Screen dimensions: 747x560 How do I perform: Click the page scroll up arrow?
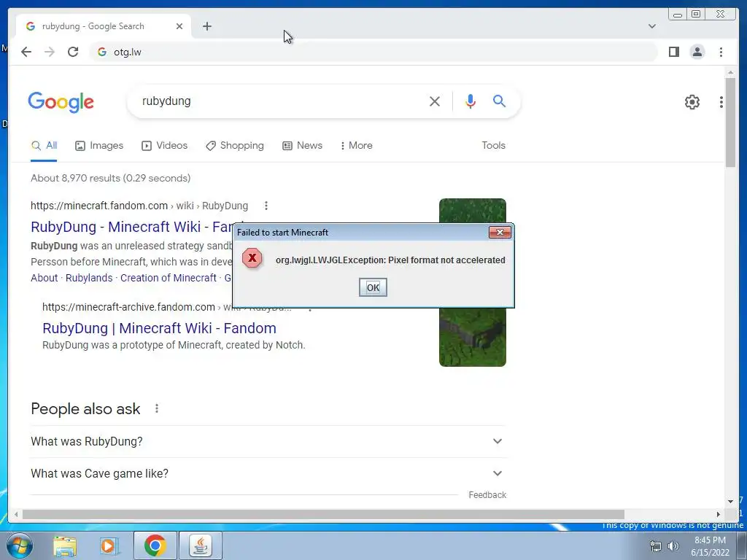(730, 72)
